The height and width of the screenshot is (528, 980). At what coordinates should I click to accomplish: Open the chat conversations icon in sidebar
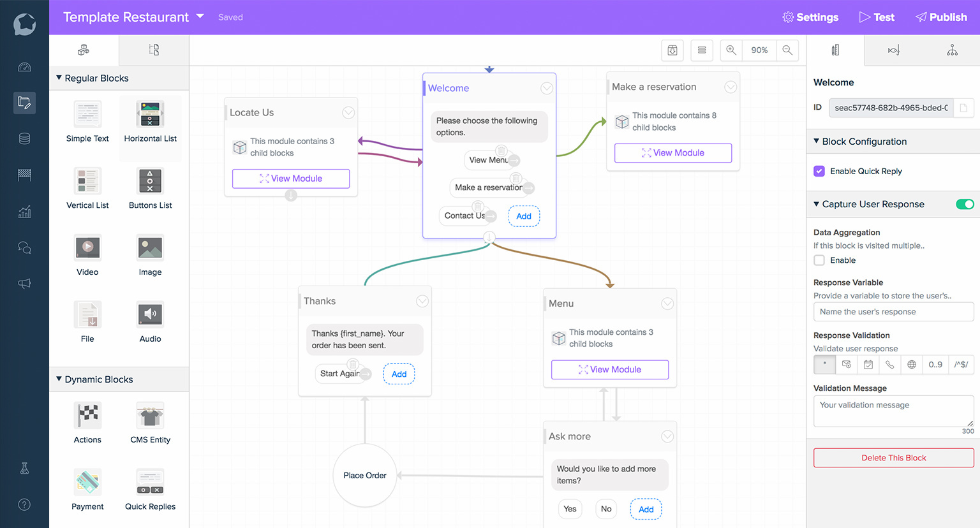tap(24, 247)
